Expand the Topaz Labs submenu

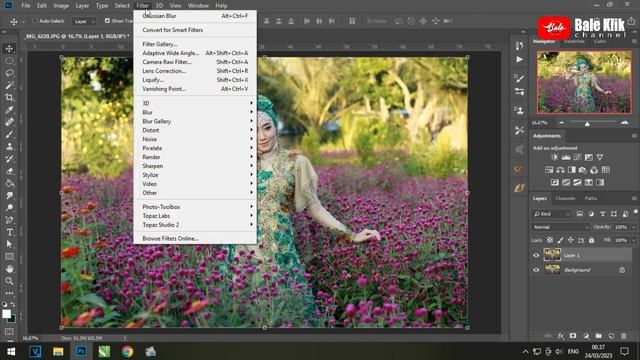click(x=195, y=216)
